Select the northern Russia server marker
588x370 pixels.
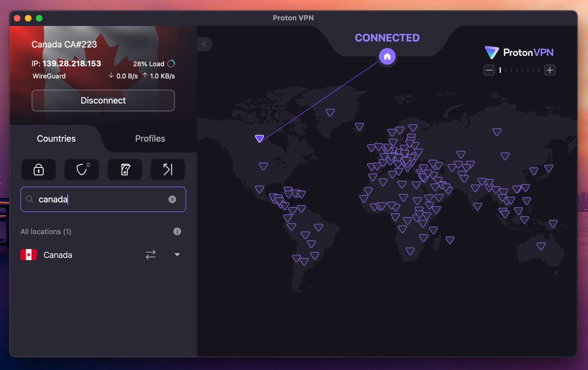coord(497,132)
